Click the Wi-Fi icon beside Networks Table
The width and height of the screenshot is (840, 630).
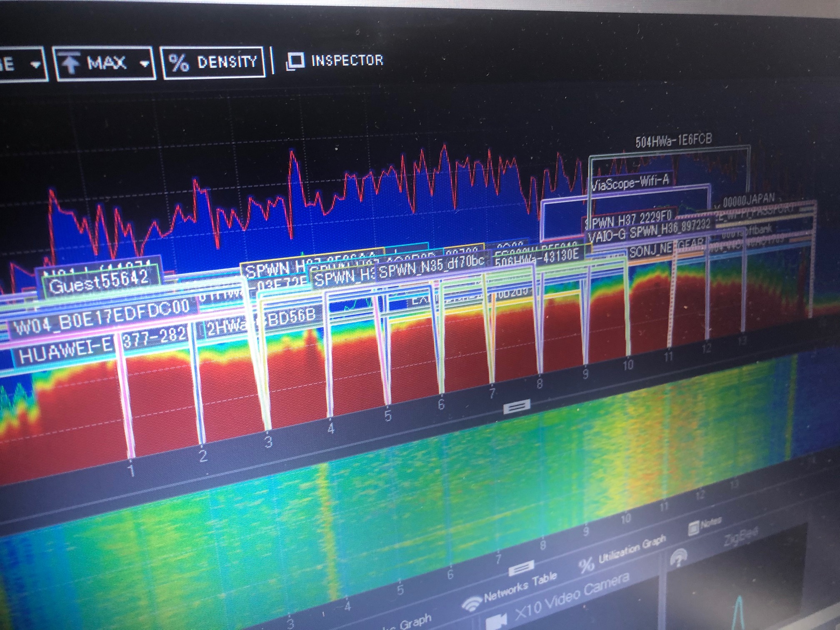pos(471,604)
